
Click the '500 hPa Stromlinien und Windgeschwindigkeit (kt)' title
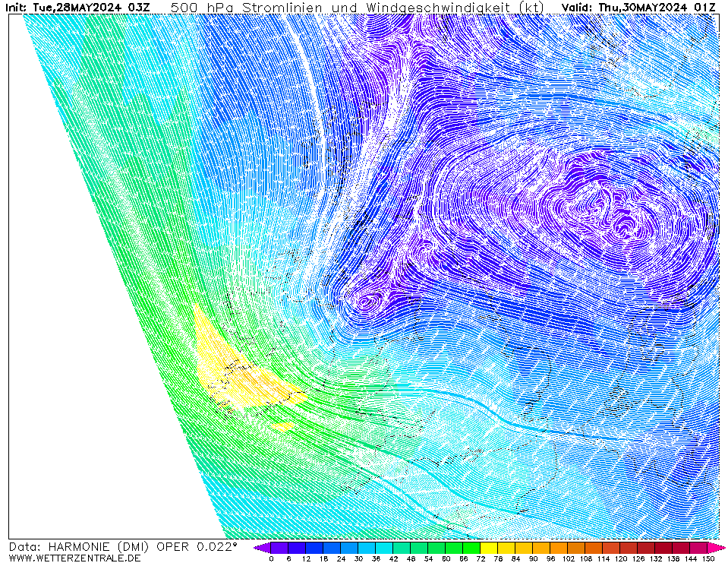pos(357,8)
